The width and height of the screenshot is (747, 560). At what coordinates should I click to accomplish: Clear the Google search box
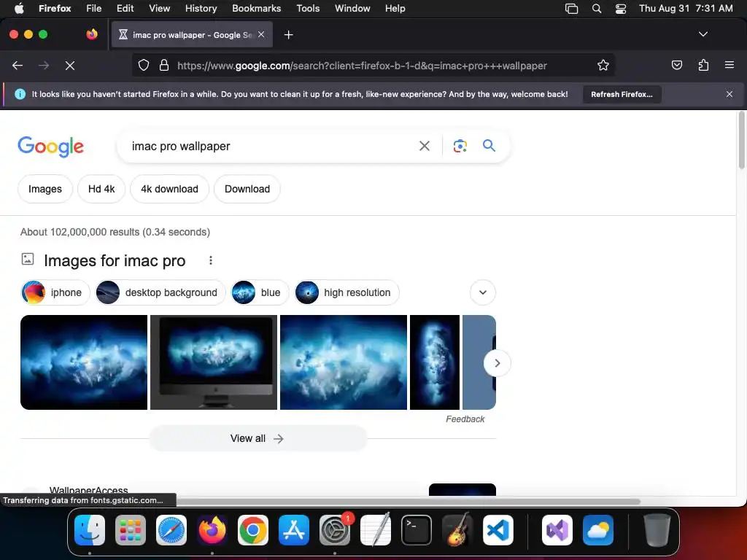[424, 146]
